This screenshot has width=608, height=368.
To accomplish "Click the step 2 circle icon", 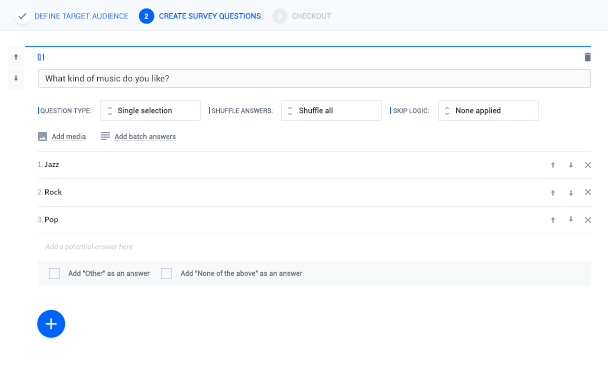I will click(x=147, y=16).
